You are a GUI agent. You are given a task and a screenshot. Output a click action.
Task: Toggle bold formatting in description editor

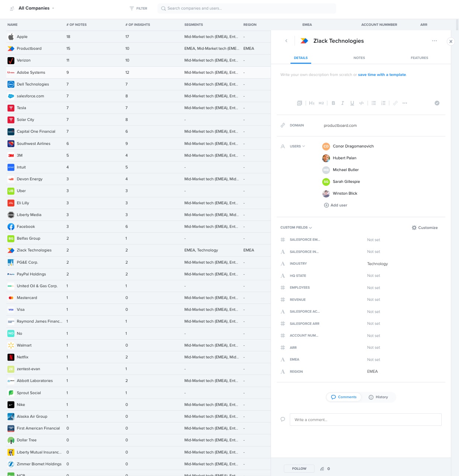333,103
